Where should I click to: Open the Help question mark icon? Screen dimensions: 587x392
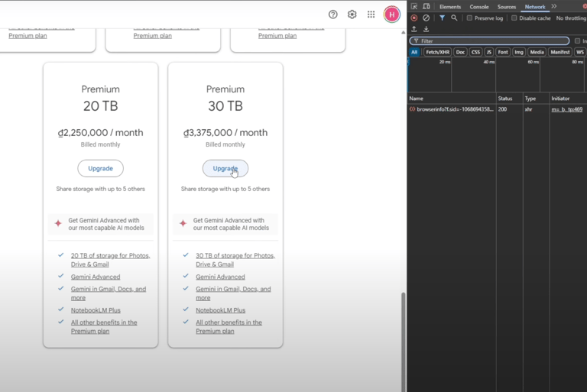[x=332, y=15]
